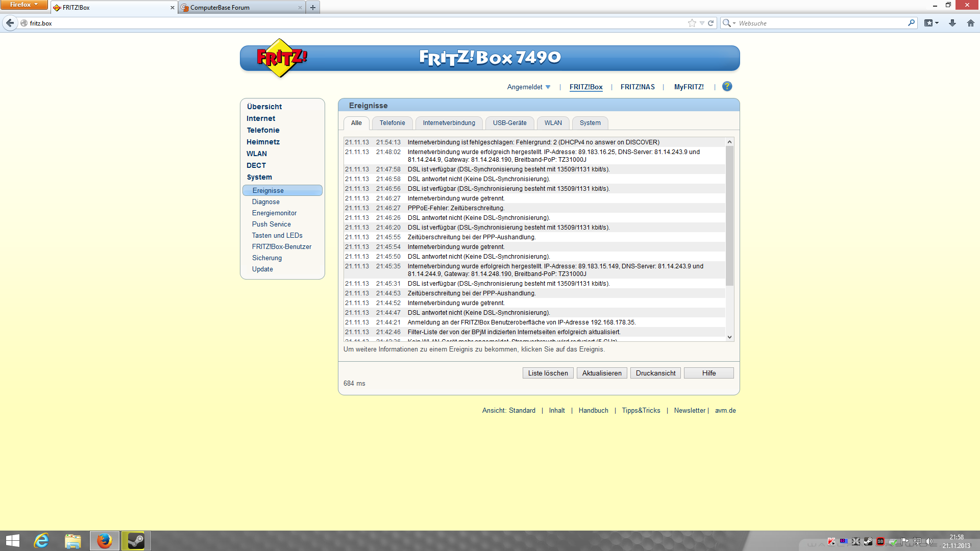The height and width of the screenshot is (551, 980).
Task: Click the reload page icon
Action: click(x=710, y=23)
